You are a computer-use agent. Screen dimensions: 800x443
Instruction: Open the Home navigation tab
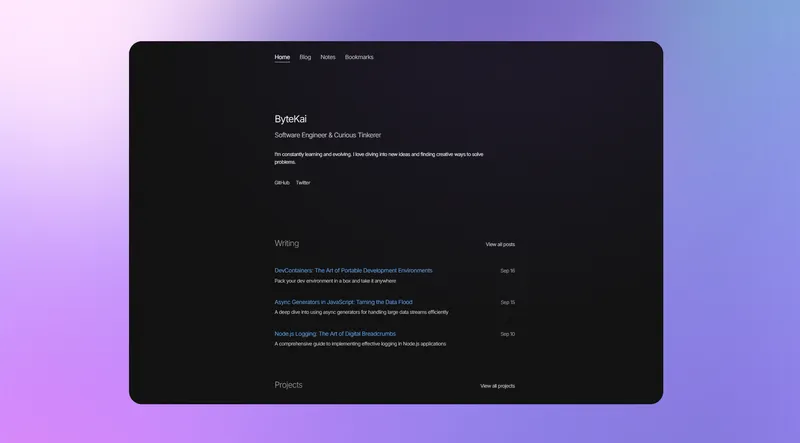(x=282, y=57)
